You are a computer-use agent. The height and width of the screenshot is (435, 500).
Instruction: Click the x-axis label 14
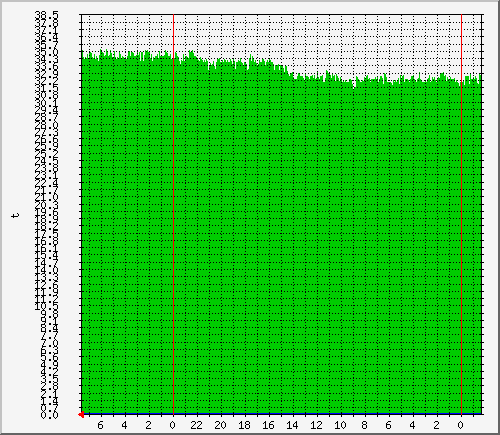click(x=292, y=425)
